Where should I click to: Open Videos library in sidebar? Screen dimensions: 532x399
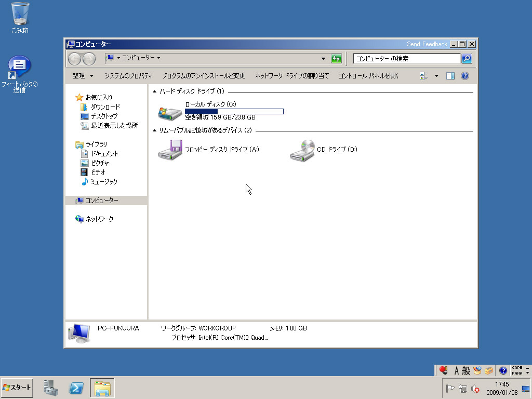click(x=93, y=172)
